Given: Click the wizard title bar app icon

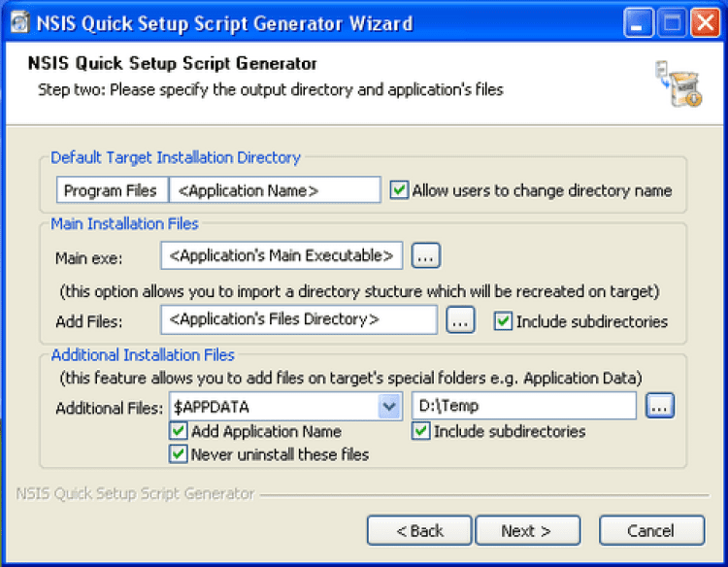Looking at the screenshot, I should coord(20,22).
